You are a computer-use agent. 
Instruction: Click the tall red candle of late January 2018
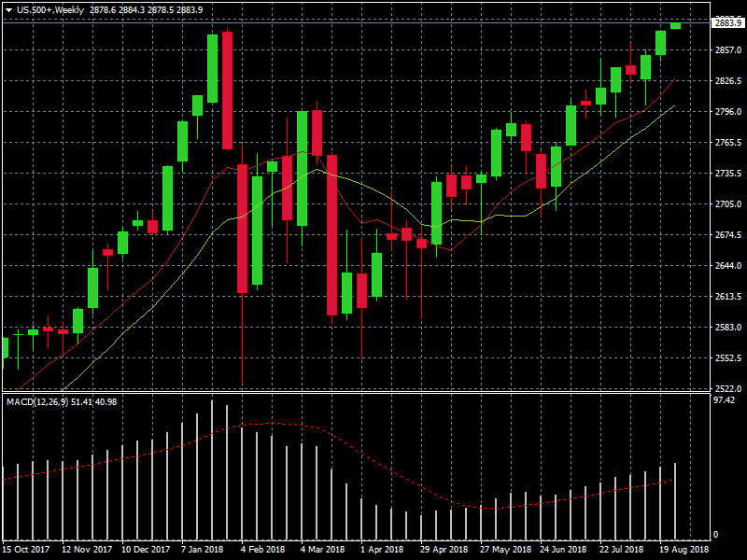(227, 91)
